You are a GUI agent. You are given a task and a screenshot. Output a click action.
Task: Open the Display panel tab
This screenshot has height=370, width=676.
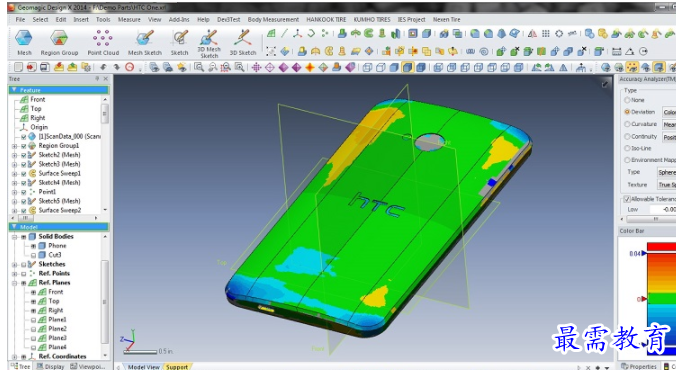(x=51, y=367)
